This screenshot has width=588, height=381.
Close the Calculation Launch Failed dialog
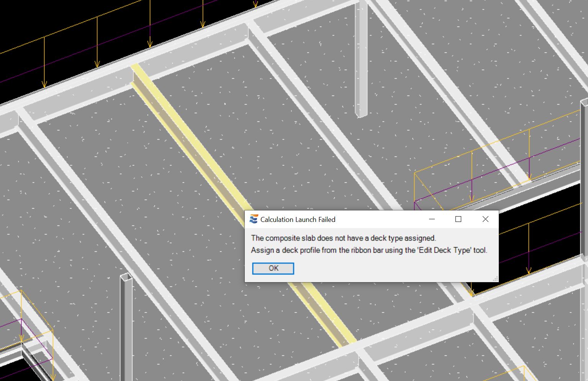tap(485, 219)
